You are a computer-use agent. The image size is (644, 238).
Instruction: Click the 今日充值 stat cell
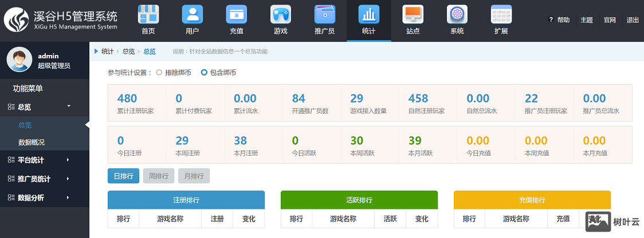(486, 145)
